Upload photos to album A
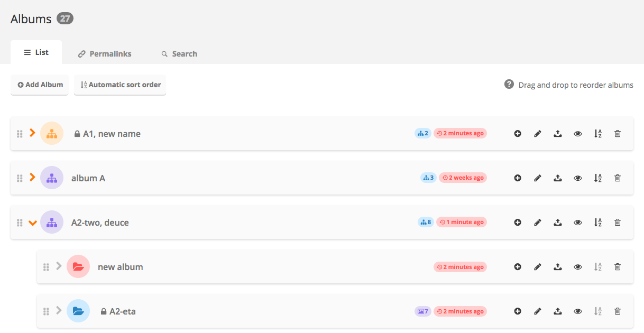 point(557,178)
